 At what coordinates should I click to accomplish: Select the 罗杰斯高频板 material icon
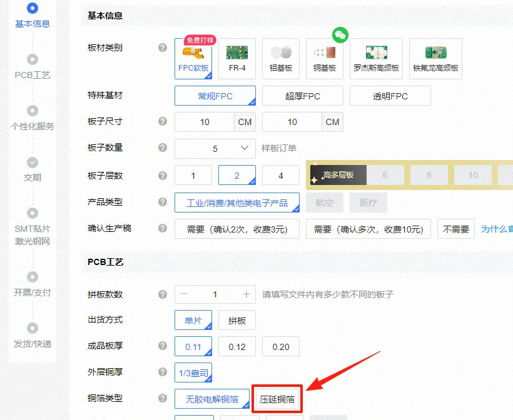[x=376, y=58]
